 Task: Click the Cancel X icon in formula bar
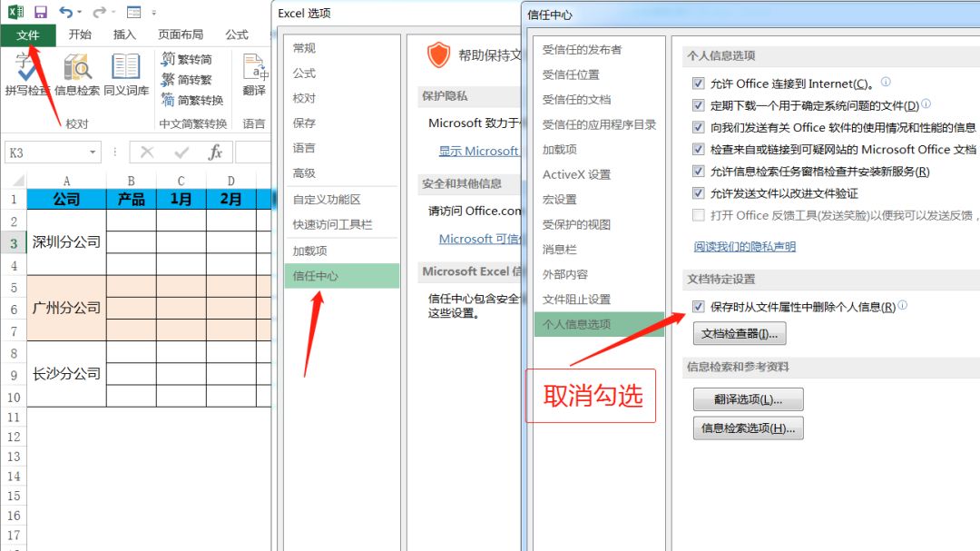click(147, 152)
